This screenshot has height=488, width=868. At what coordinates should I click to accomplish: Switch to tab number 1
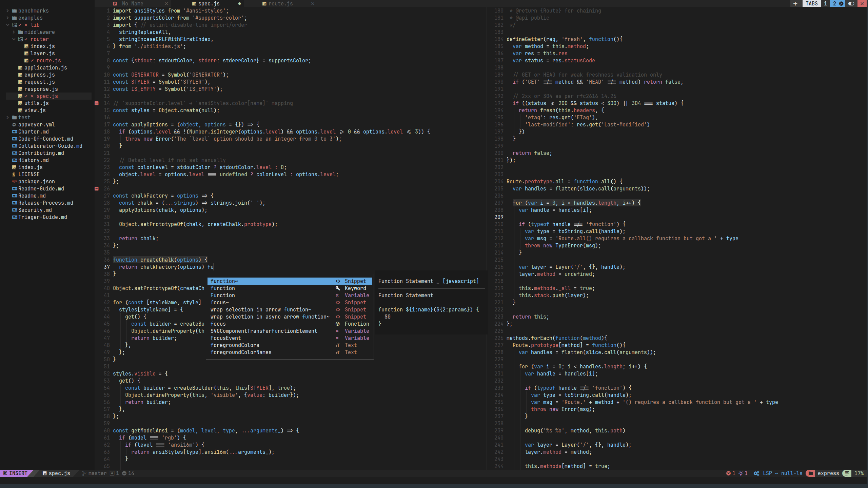(825, 3)
